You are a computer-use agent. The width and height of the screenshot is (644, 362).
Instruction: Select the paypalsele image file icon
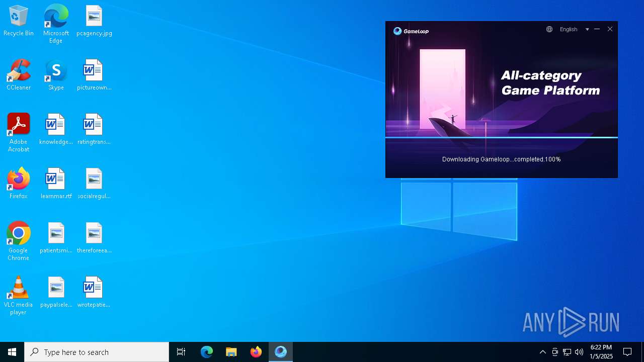[56, 292]
